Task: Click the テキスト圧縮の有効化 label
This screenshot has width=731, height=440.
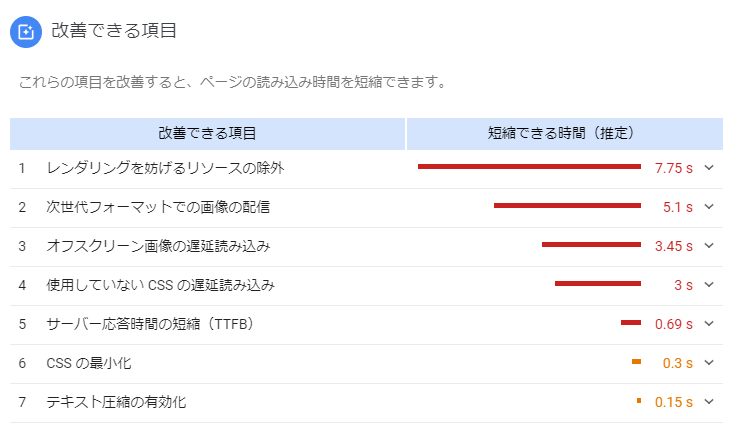Action: pyautogui.click(x=116, y=402)
